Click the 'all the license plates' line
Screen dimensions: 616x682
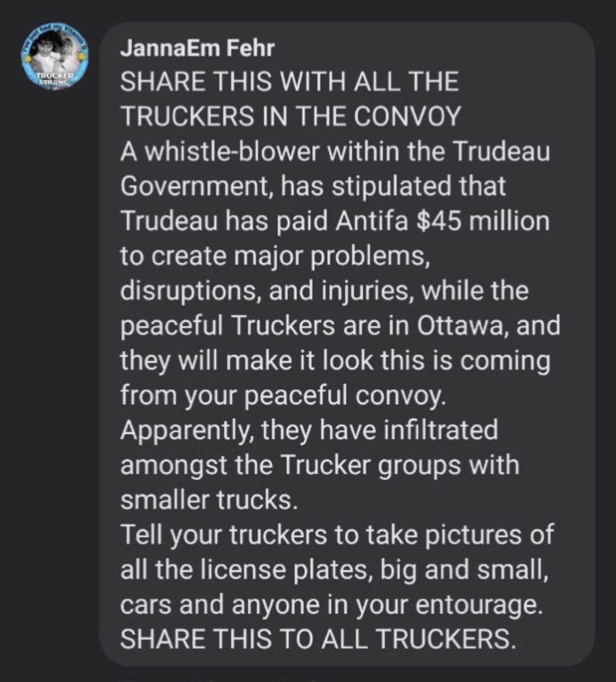pos(335,570)
